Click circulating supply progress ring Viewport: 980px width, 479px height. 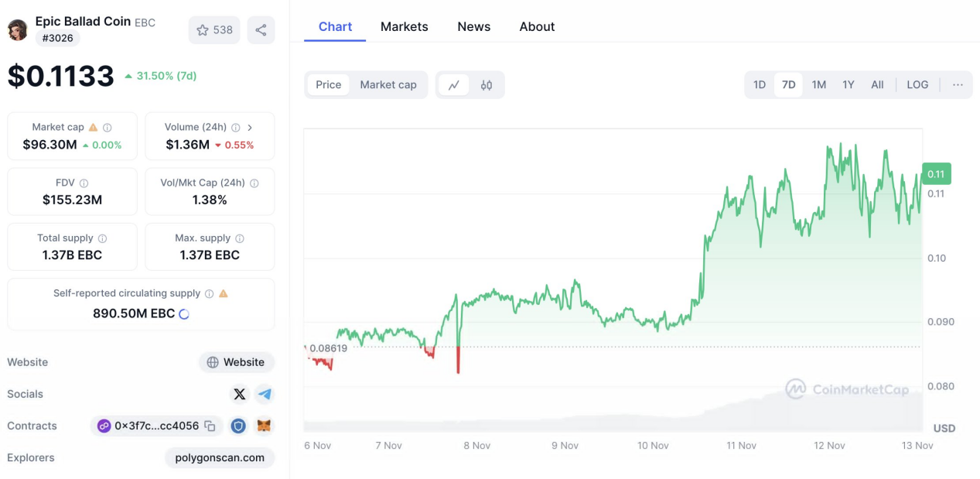click(x=184, y=314)
